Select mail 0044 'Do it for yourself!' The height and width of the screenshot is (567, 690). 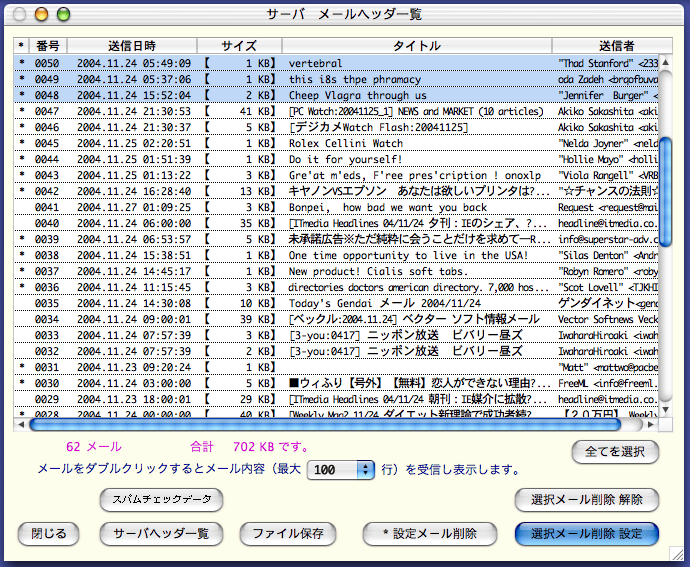coord(336,159)
